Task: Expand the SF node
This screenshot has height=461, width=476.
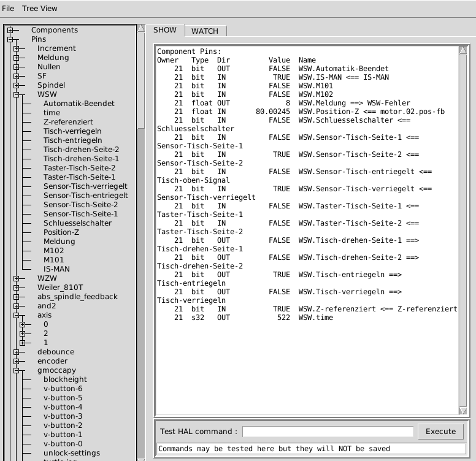Action: point(16,76)
